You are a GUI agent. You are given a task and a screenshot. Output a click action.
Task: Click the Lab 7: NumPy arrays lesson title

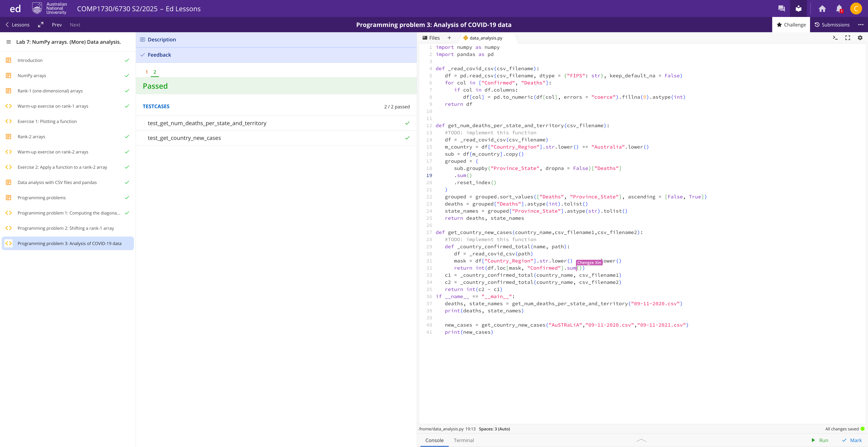[x=68, y=42]
